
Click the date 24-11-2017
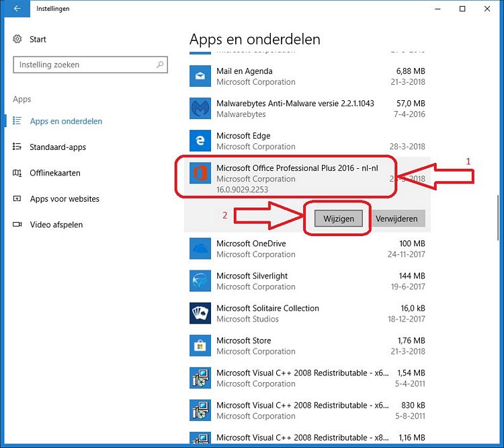click(407, 254)
